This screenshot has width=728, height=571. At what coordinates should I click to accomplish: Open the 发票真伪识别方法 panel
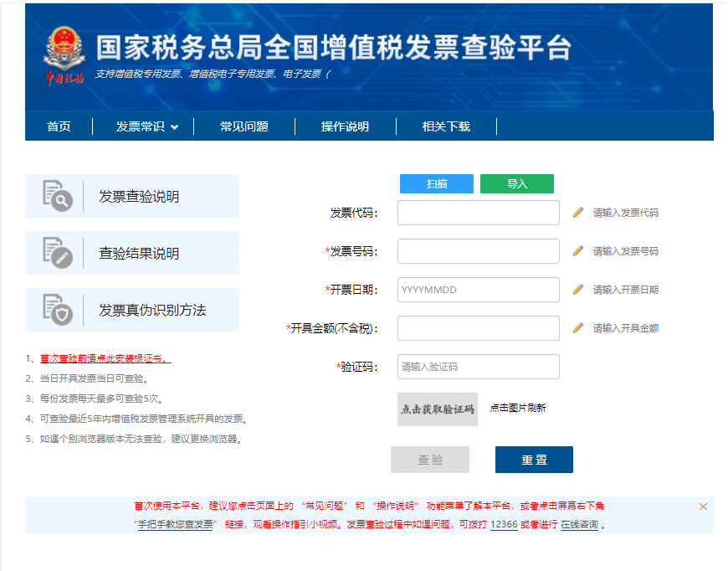click(132, 310)
